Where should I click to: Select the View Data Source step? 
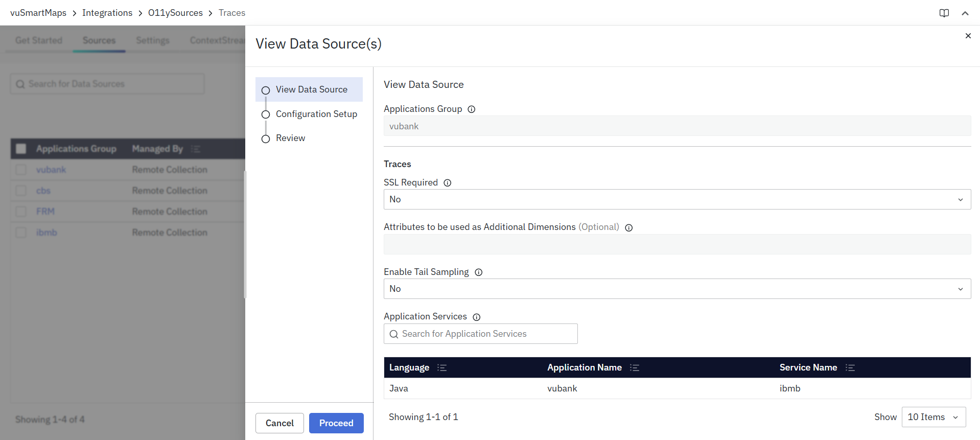(311, 89)
